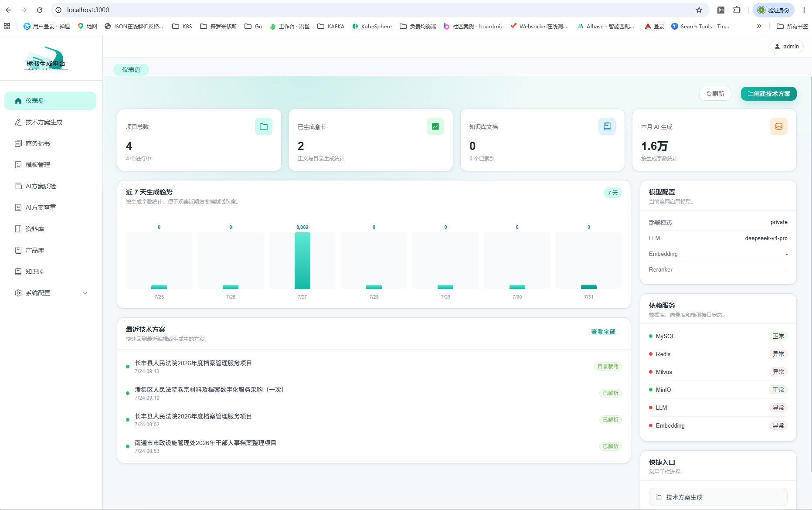Click the 验证身份 profile button
This screenshot has height=510, width=812.
point(774,10)
